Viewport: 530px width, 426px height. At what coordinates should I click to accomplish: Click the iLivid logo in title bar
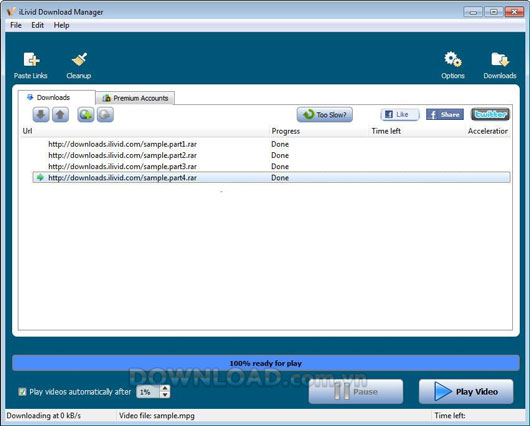(x=11, y=11)
